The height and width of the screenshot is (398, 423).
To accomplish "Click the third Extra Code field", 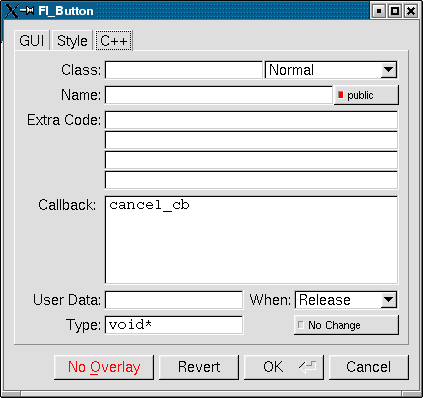I will tap(251, 160).
